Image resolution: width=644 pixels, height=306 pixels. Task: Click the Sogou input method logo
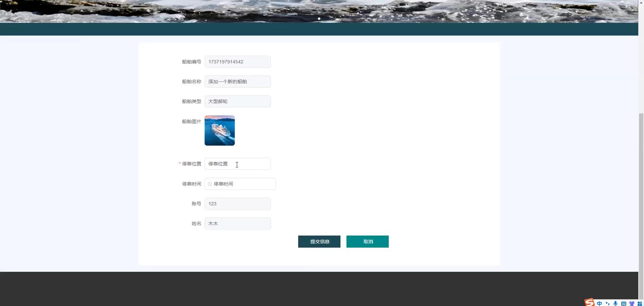(589, 302)
